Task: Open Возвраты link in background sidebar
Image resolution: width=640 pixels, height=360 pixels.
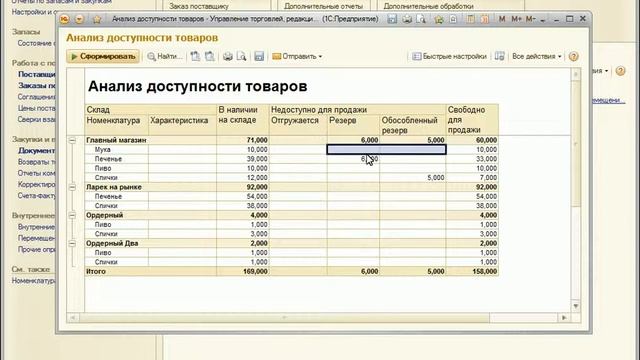Action: (x=36, y=162)
